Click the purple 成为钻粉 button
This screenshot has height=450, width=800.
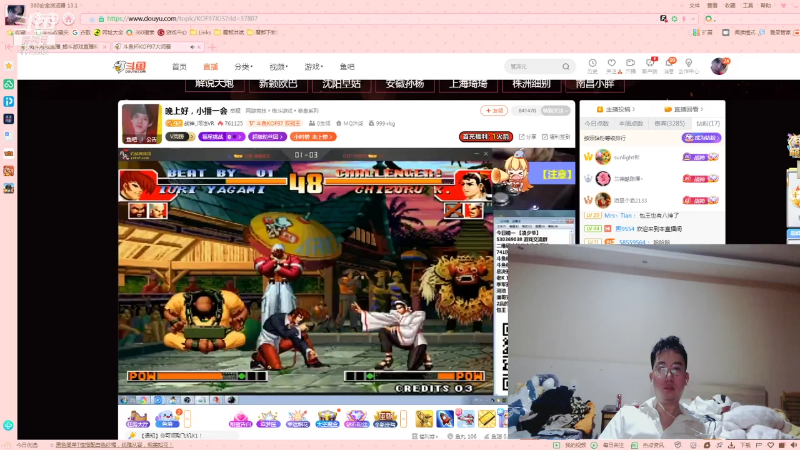701,138
